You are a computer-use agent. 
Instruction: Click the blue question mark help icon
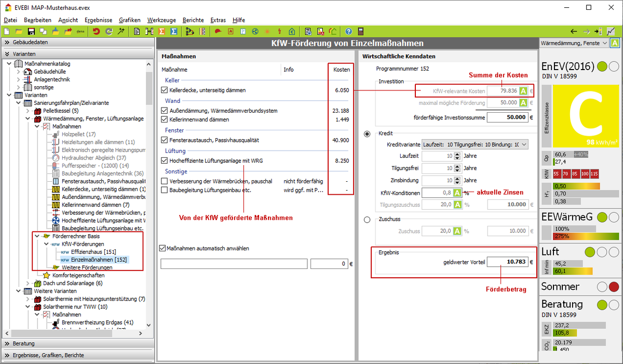point(348,31)
